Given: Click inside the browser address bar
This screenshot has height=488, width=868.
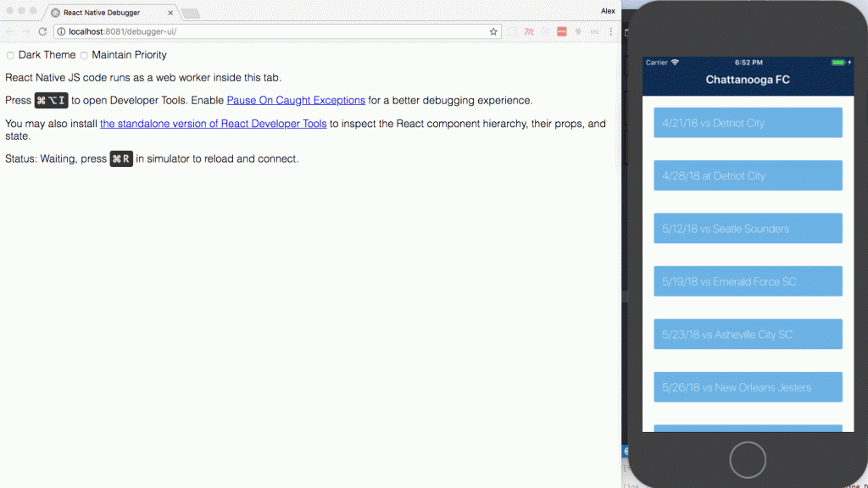Looking at the screenshot, I should click(254, 31).
